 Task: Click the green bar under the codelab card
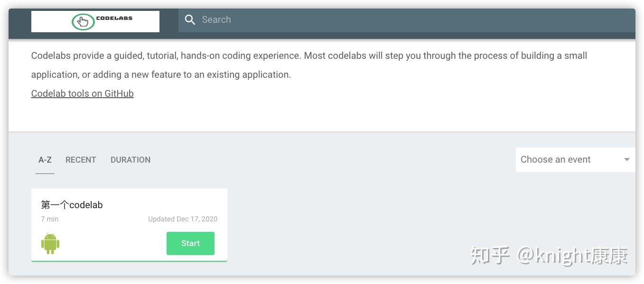click(129, 261)
